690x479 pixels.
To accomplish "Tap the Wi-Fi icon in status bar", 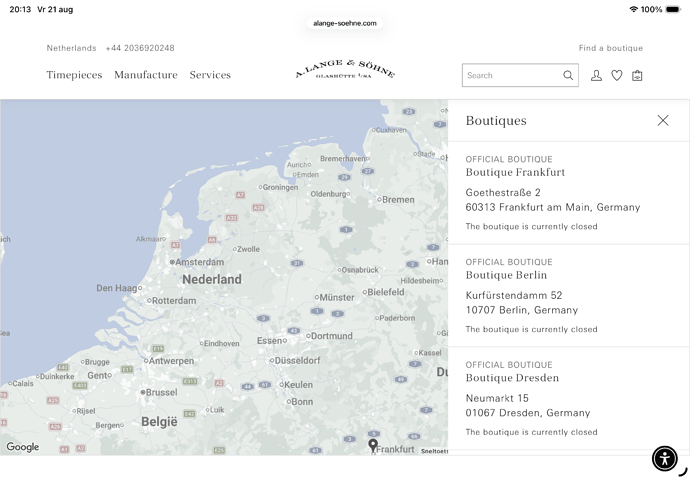I will point(634,9).
